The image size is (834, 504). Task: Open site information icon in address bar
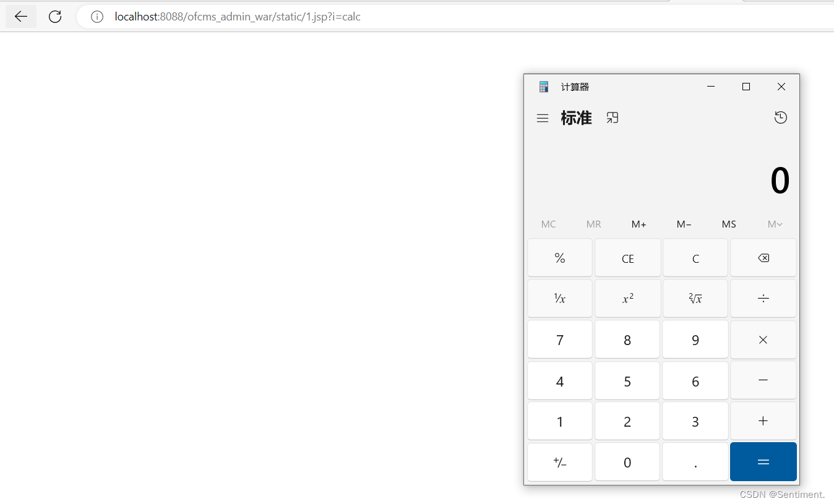[97, 17]
